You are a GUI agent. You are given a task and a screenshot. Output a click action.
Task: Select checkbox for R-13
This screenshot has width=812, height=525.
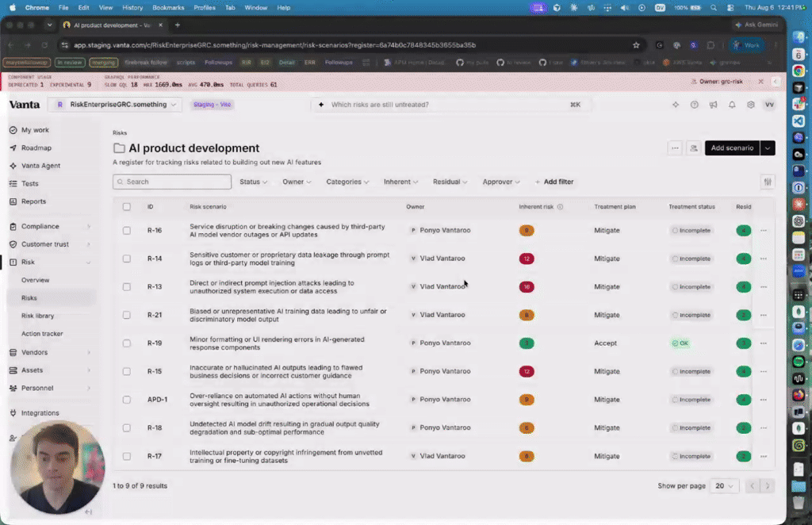(x=126, y=287)
